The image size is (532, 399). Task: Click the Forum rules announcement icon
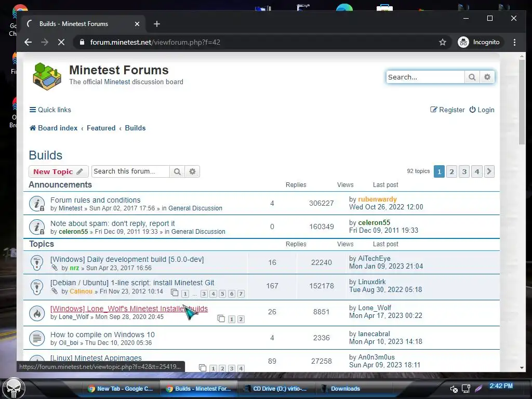point(37,204)
